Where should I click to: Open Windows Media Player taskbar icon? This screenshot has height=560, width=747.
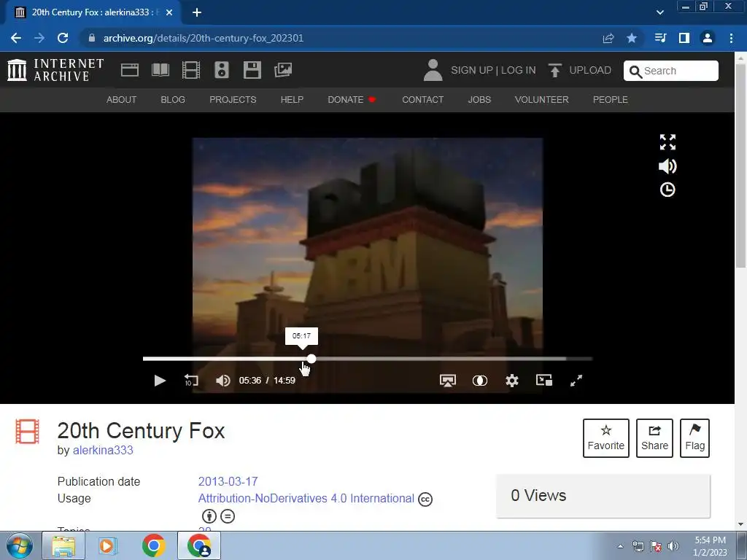(x=108, y=545)
